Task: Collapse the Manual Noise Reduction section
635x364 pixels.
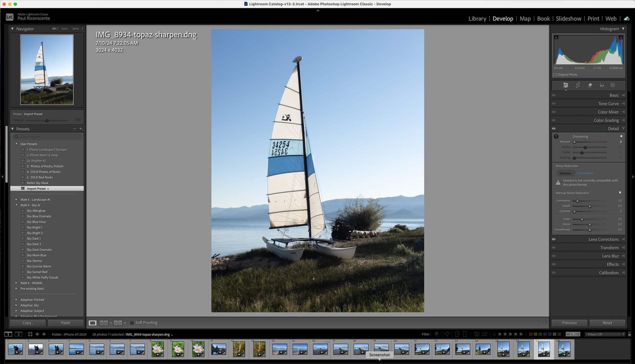Action: pos(620,193)
